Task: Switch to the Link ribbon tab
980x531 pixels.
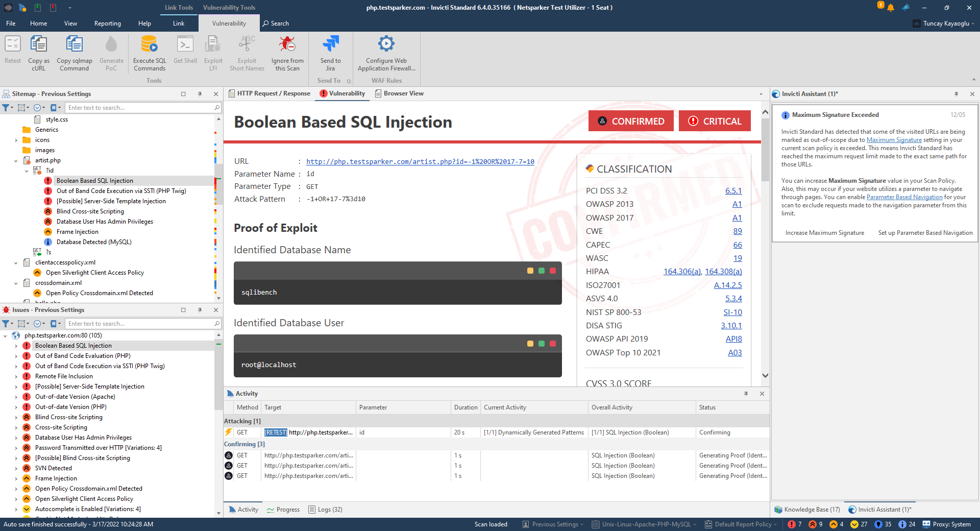Action: 179,23
